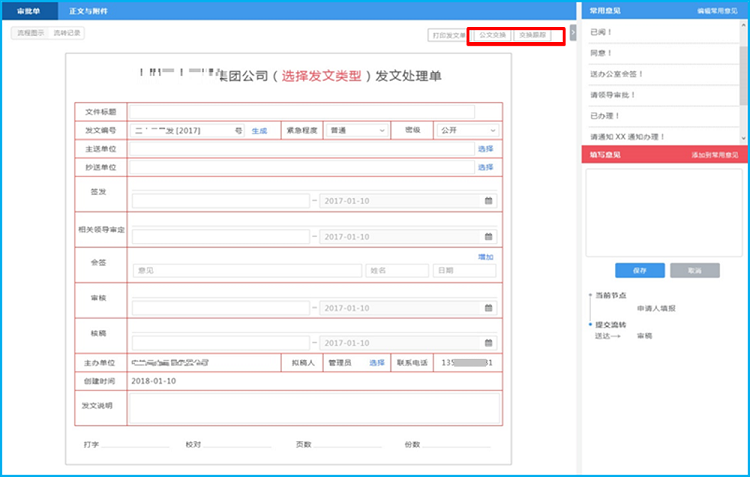Viewport: 750px width, 477px height.
Task: Click 生成 link next to document number
Action: [258, 131]
